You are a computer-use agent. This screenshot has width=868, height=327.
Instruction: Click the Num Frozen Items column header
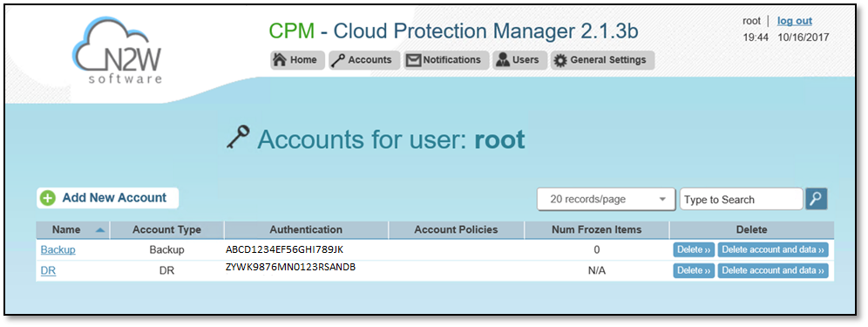click(x=597, y=229)
